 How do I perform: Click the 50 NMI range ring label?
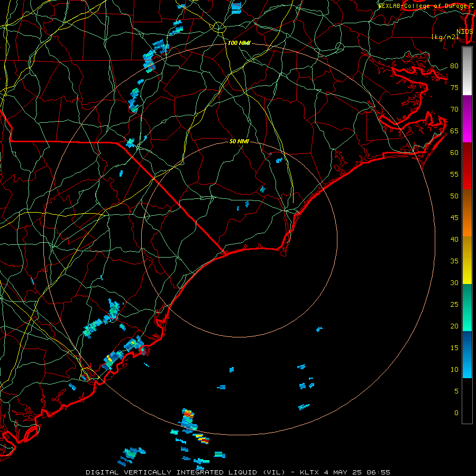[239, 141]
